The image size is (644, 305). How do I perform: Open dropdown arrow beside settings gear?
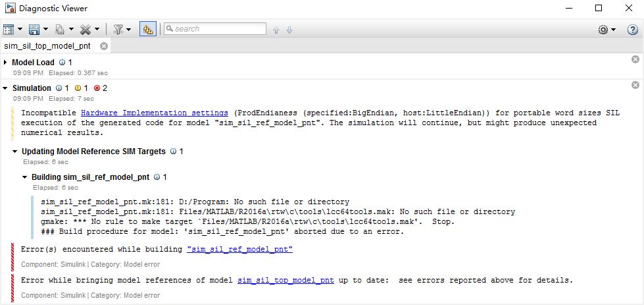click(613, 30)
